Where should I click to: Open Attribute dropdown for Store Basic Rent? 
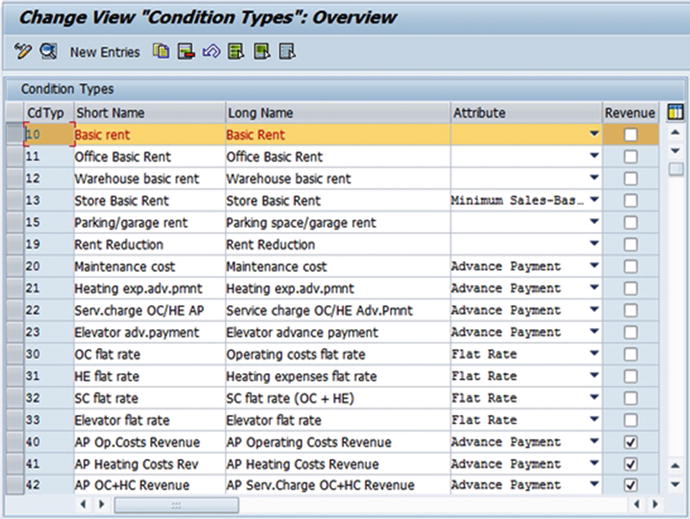[594, 201]
